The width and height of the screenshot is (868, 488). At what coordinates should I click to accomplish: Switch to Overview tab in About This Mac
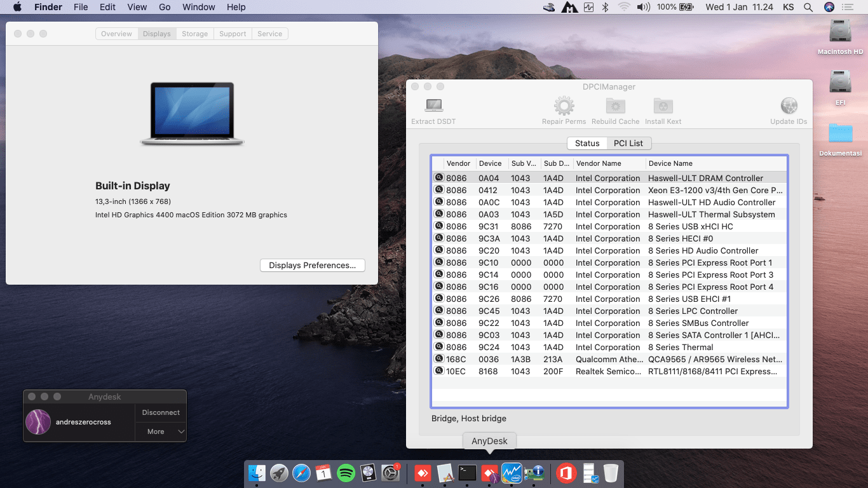point(117,34)
